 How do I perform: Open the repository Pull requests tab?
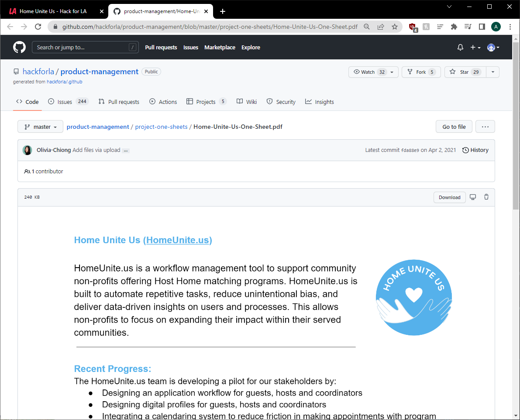(x=119, y=102)
